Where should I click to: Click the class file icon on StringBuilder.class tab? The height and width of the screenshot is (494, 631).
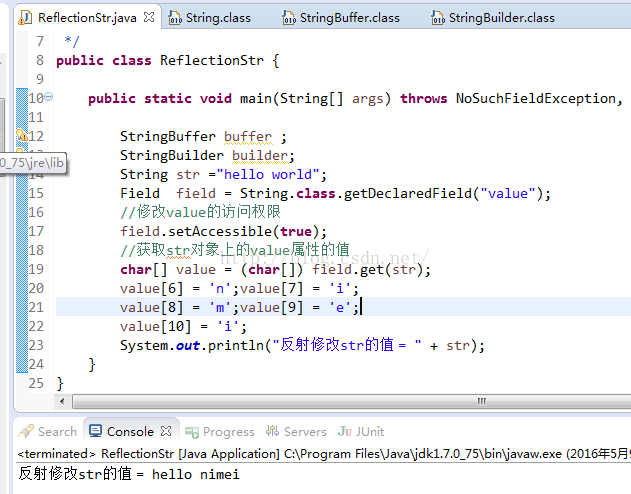pos(437,18)
